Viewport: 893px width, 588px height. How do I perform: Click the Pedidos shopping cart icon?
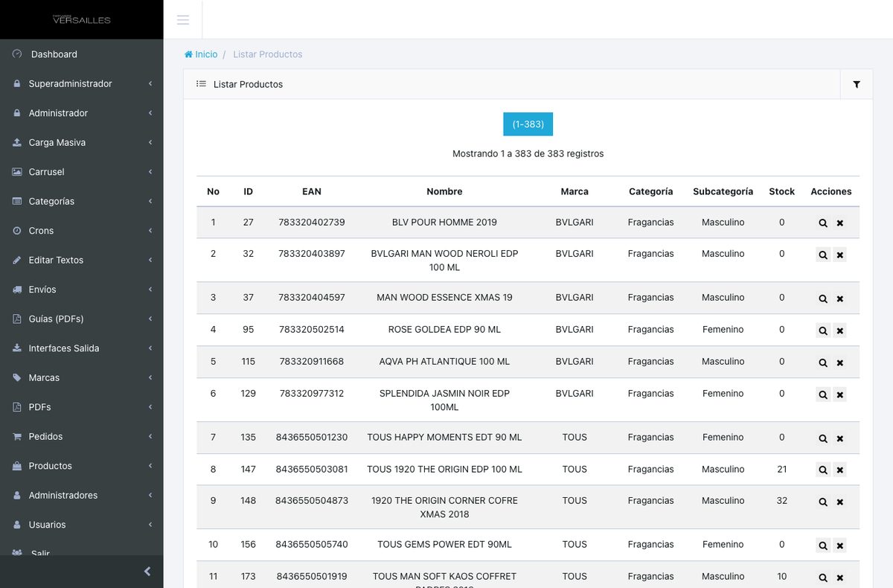tap(17, 436)
